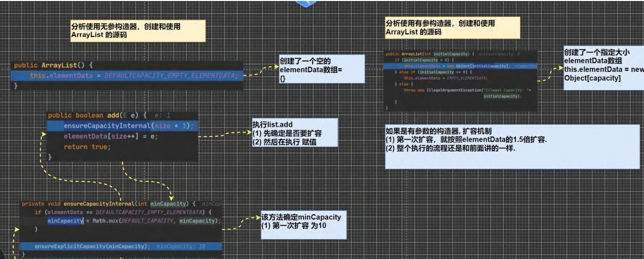Screen dimensions: 644x259
Task: Select the note starting 创建了一个空的 elementData数组
Action: [x=322, y=69]
